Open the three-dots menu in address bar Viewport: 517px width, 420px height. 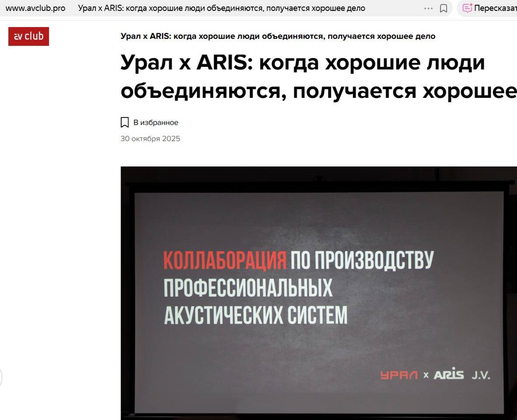coord(428,8)
